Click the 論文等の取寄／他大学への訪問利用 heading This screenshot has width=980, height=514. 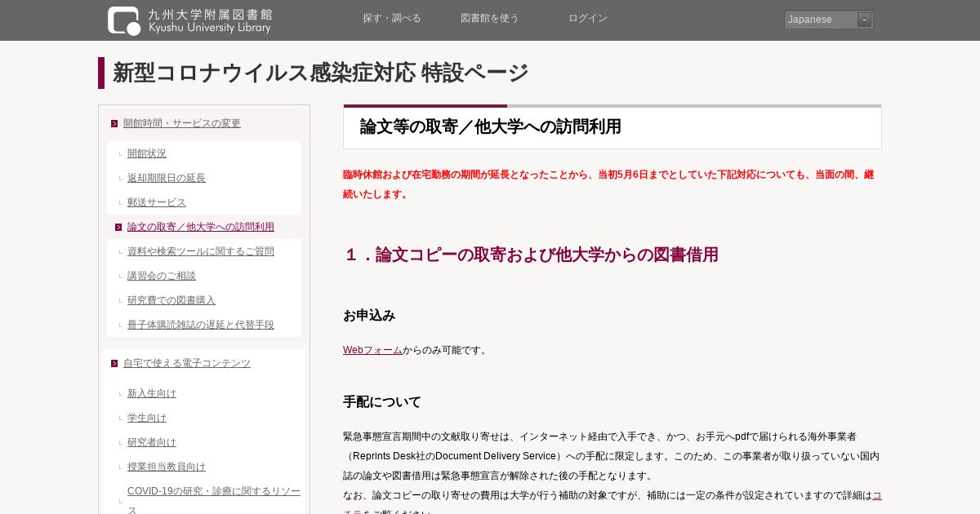pos(491,126)
